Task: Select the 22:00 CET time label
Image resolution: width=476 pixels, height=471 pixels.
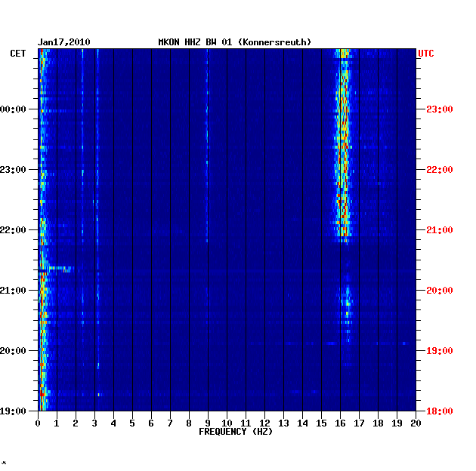Action: tap(13, 230)
